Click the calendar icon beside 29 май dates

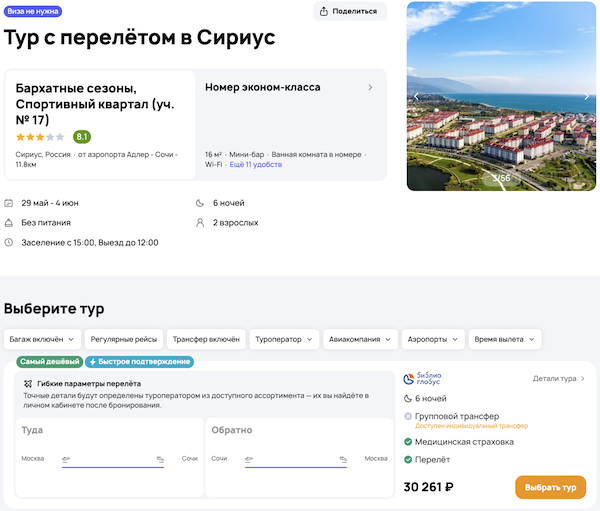point(9,203)
